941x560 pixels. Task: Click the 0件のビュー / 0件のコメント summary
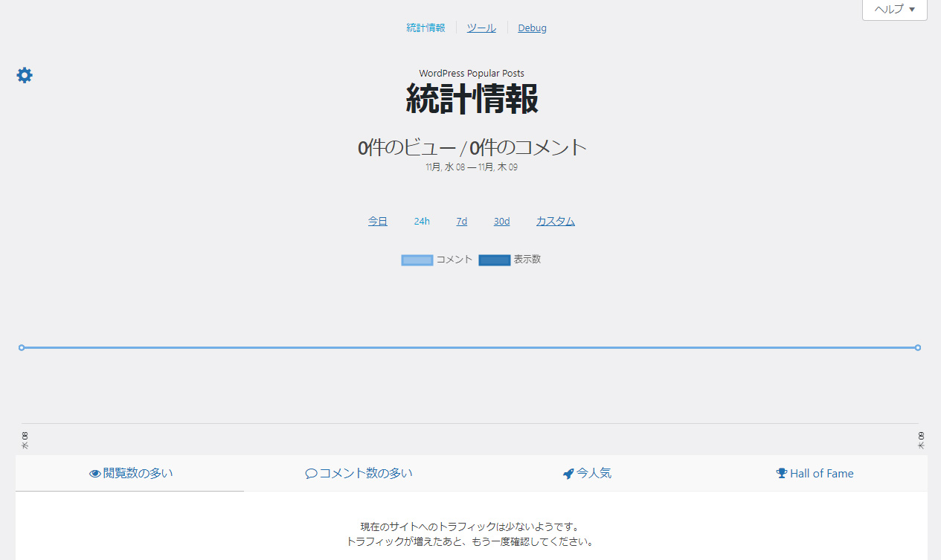click(x=472, y=147)
